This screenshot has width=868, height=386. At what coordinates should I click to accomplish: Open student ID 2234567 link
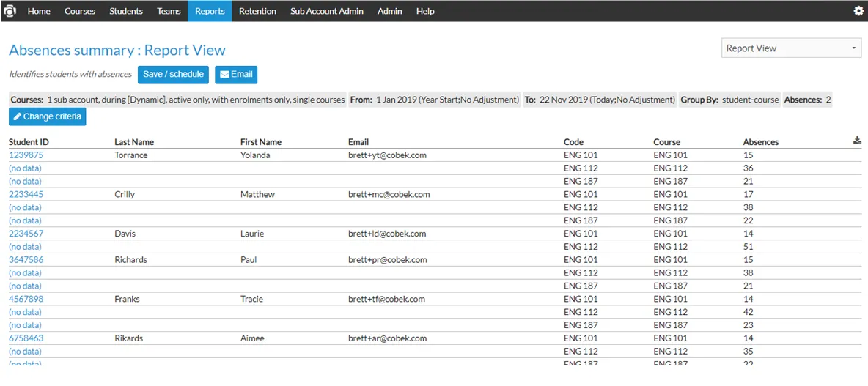(x=26, y=234)
